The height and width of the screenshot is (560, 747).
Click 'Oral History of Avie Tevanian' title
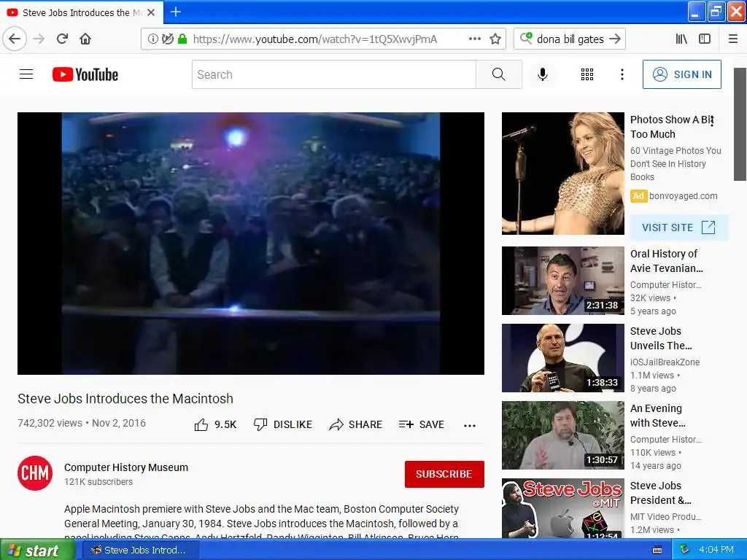pyautogui.click(x=667, y=261)
